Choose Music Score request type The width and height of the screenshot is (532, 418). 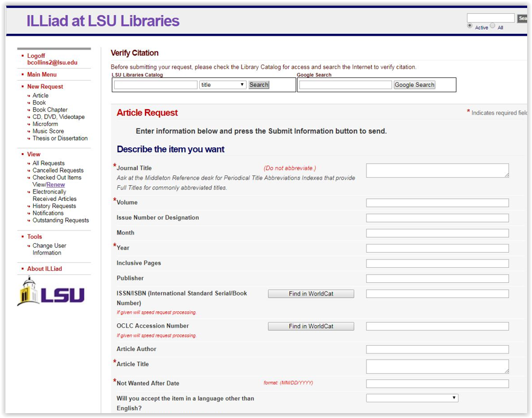48,131
